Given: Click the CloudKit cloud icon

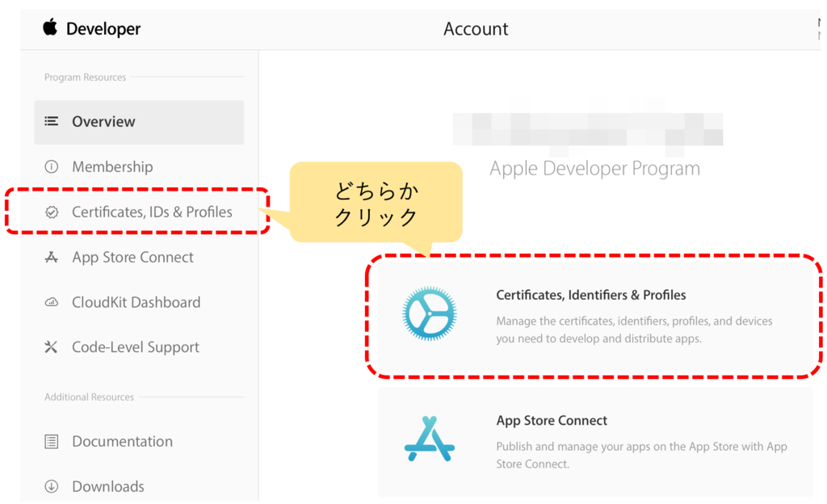Looking at the screenshot, I should (51, 302).
